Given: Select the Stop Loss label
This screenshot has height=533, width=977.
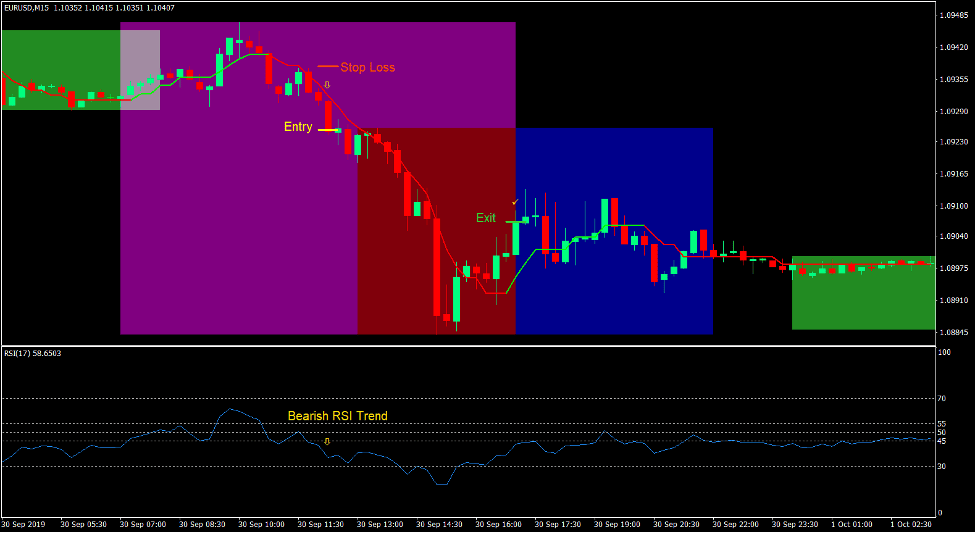Looking at the screenshot, I should coord(368,67).
